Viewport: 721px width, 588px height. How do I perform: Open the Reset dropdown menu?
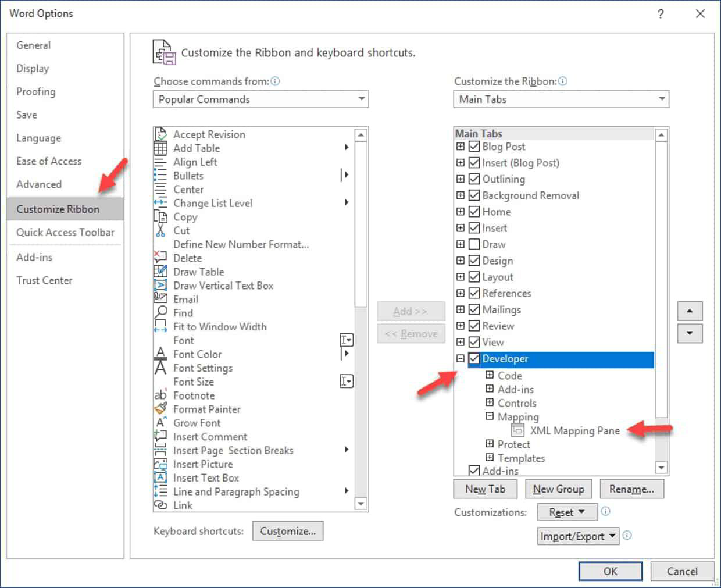566,512
